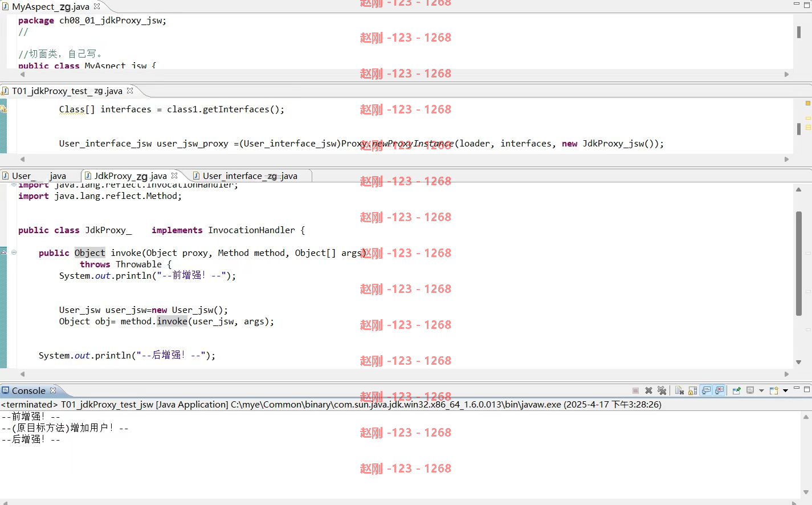The image size is (812, 505).
Task: Click newProxyInstance call in T01 editor
Action: coord(413,144)
